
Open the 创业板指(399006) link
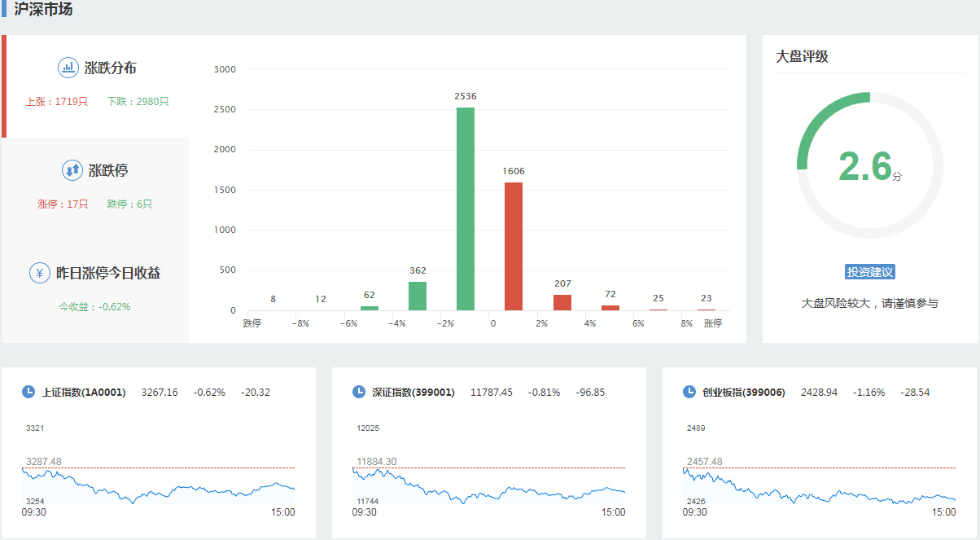pos(744,393)
